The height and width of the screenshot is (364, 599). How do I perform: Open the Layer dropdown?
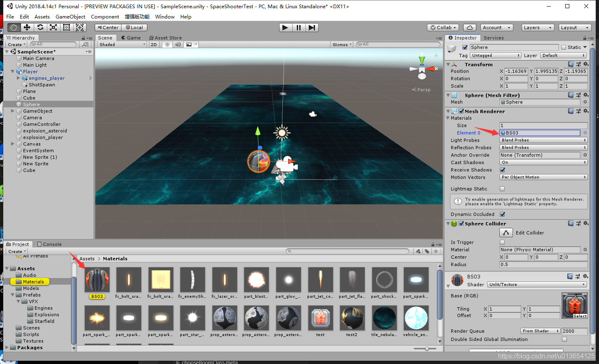(563, 56)
